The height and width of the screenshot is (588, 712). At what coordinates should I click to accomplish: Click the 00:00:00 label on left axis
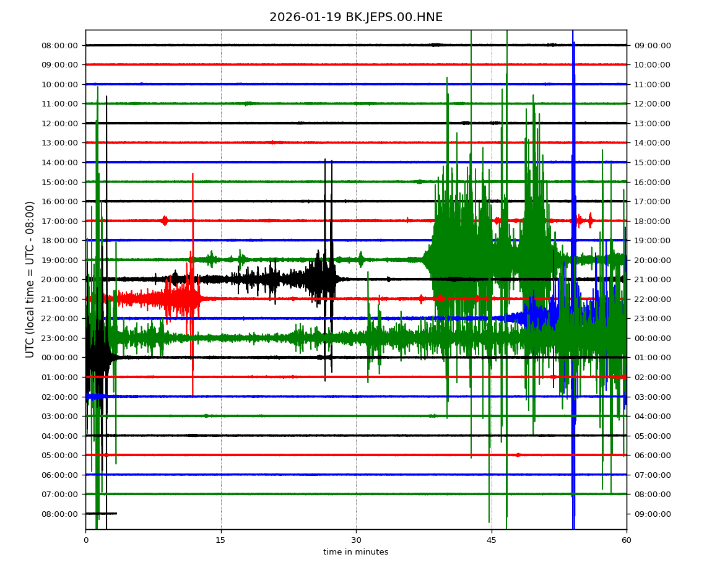61,358
